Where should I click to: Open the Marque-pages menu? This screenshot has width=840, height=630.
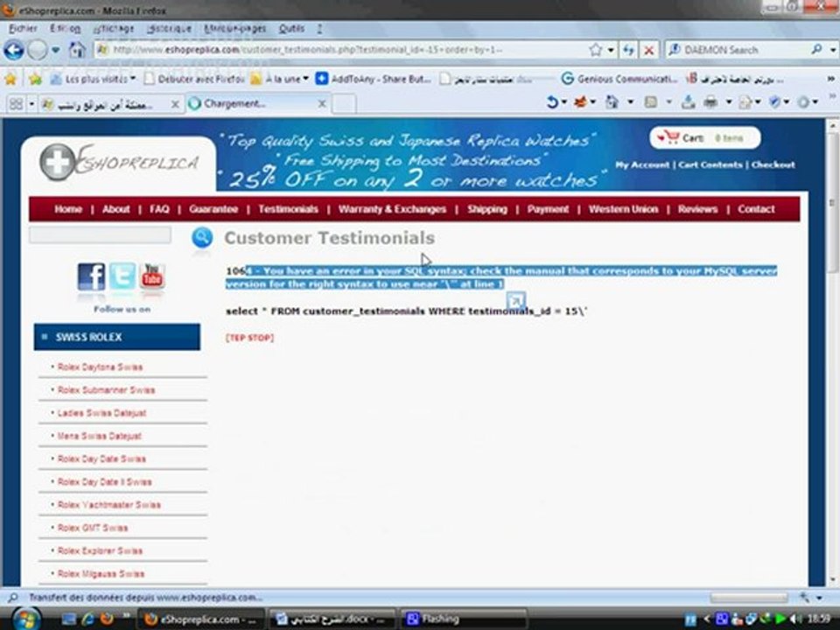point(234,28)
